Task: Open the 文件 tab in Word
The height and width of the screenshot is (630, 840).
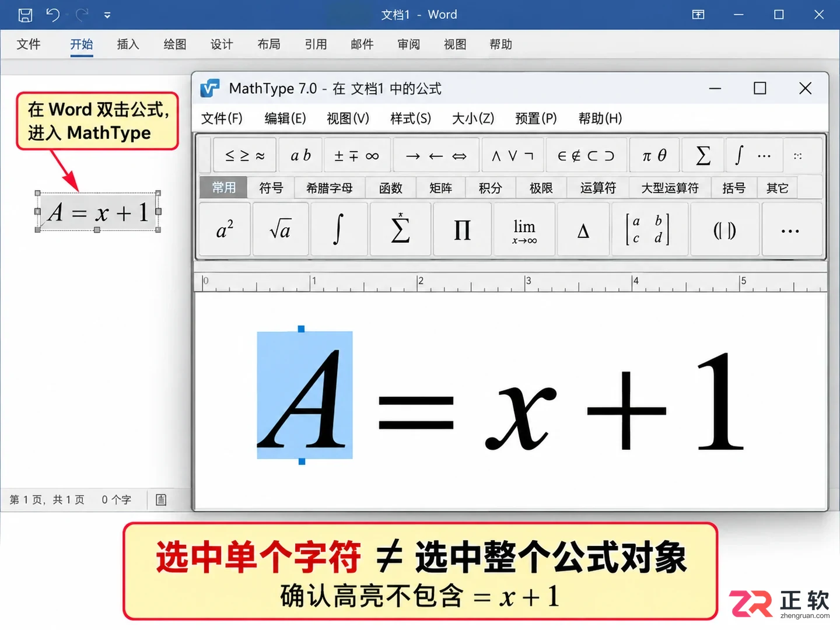Action: [x=29, y=44]
